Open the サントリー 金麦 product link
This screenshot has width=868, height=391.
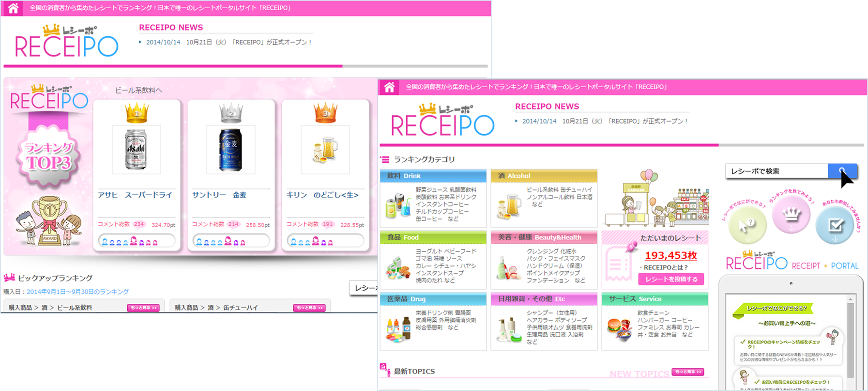click(219, 195)
